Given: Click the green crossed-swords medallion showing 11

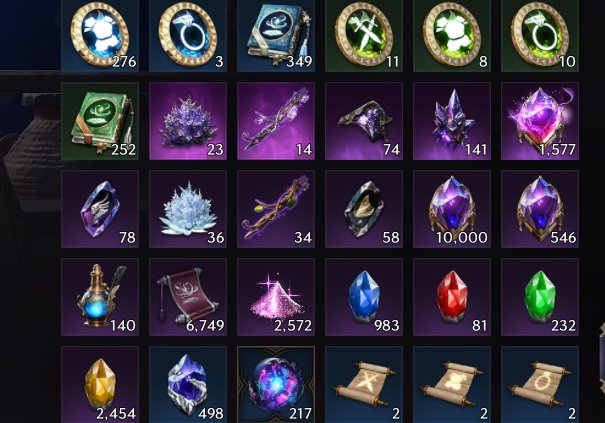Looking at the screenshot, I should [x=364, y=36].
